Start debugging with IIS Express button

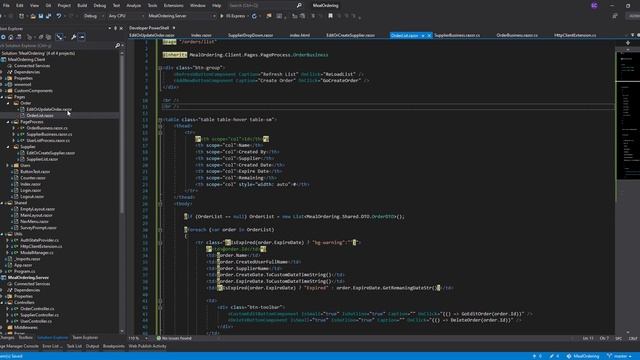point(233,16)
